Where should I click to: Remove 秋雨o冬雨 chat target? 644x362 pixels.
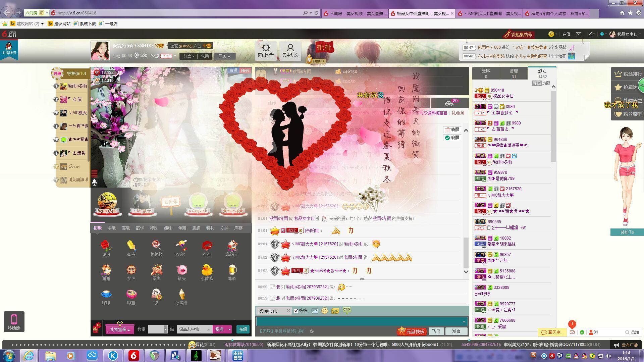[x=288, y=311]
